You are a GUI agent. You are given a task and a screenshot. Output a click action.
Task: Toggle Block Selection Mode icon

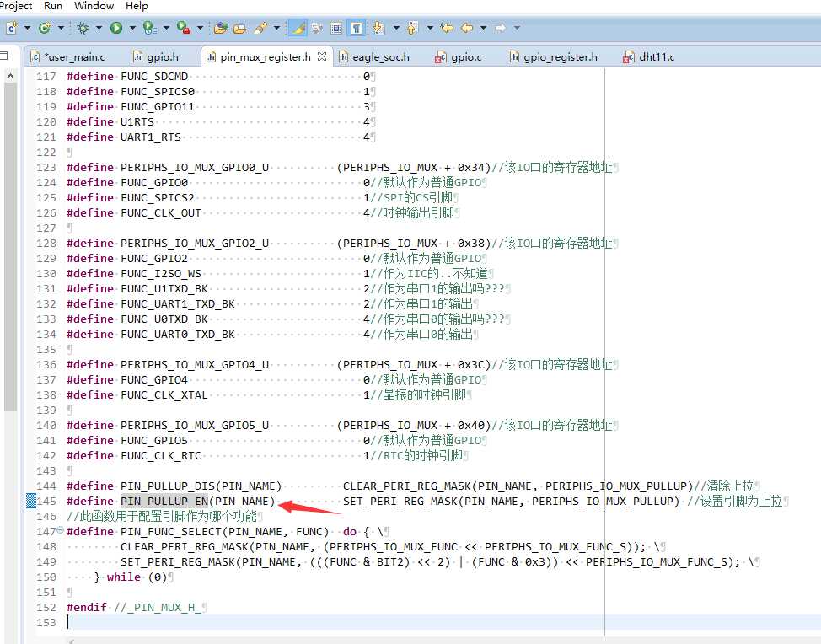pos(336,28)
